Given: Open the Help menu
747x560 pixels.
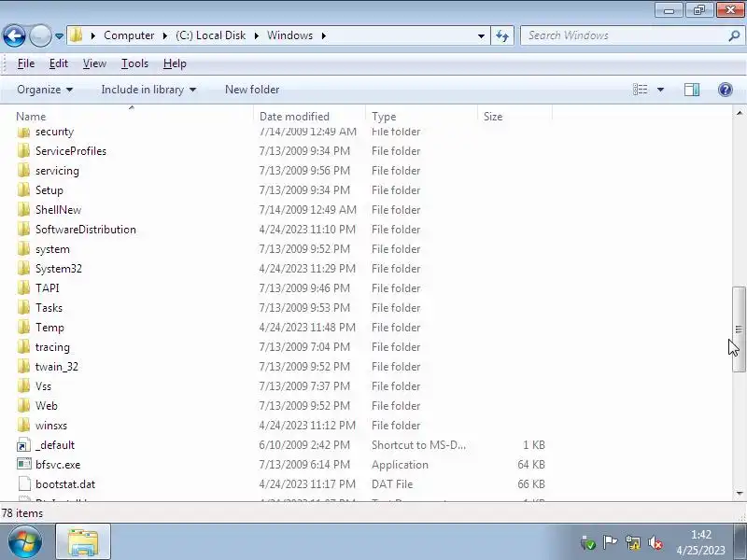Looking at the screenshot, I should 175,63.
